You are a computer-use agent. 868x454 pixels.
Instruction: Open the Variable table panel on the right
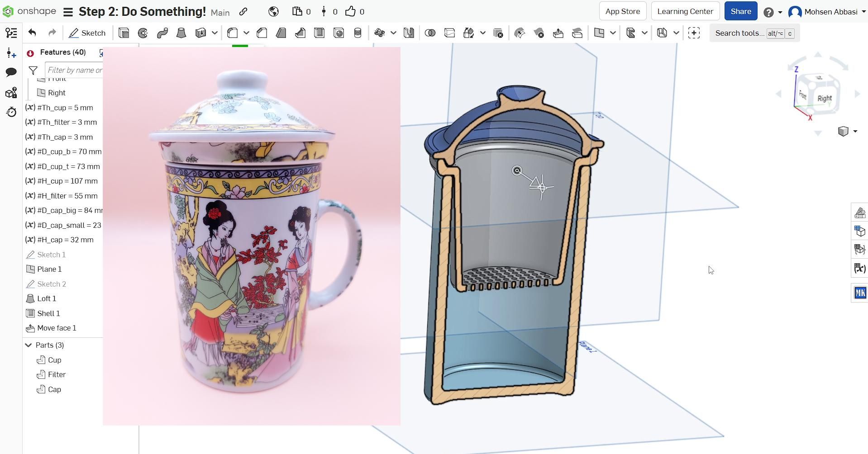tap(859, 268)
